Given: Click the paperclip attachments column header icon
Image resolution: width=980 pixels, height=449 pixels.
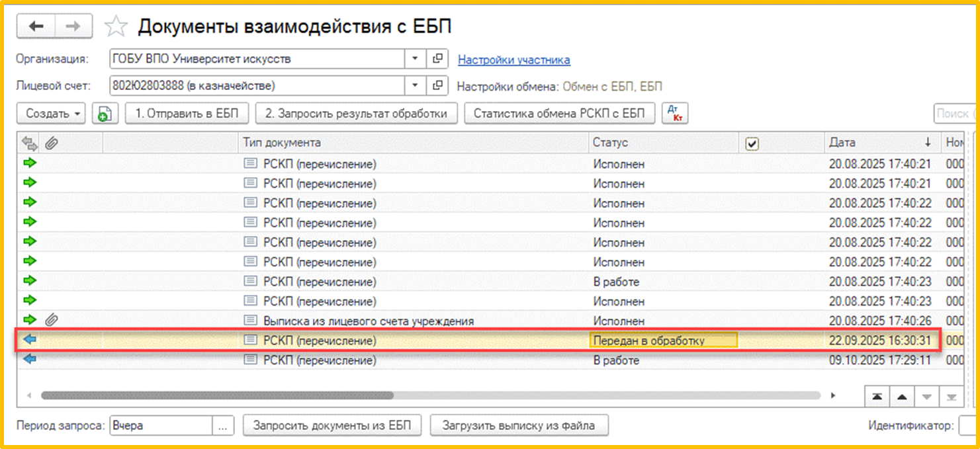Looking at the screenshot, I should (x=51, y=142).
